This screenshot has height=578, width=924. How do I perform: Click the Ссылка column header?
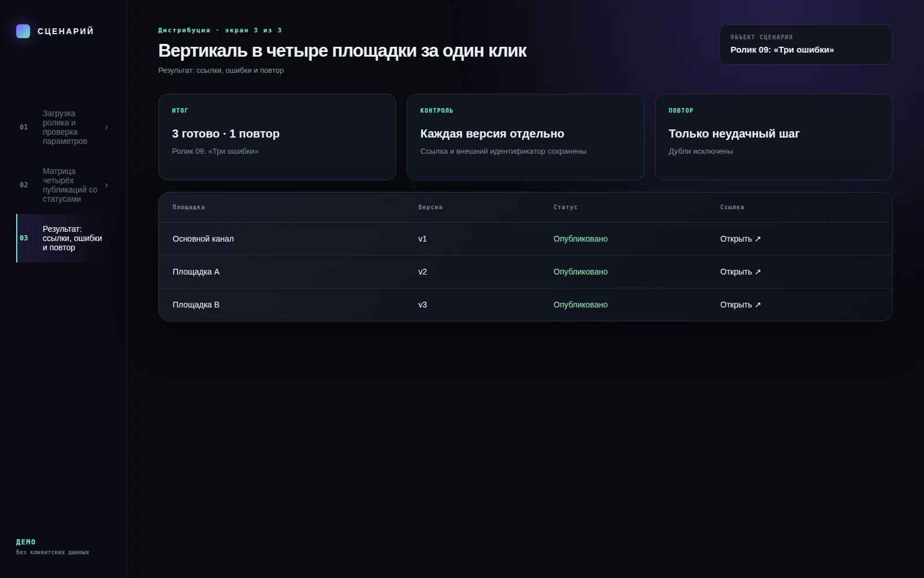click(732, 207)
